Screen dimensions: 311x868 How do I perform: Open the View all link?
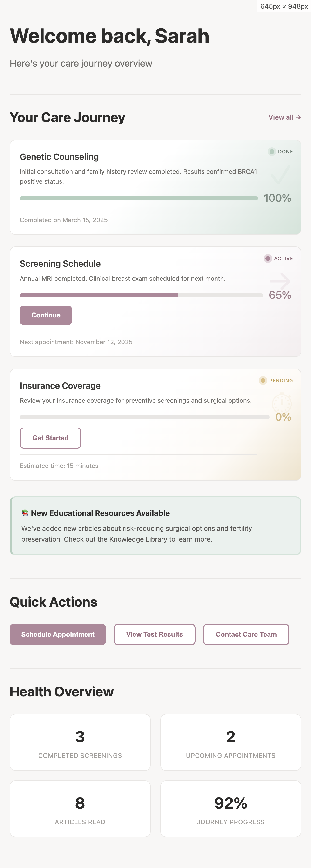tap(284, 117)
